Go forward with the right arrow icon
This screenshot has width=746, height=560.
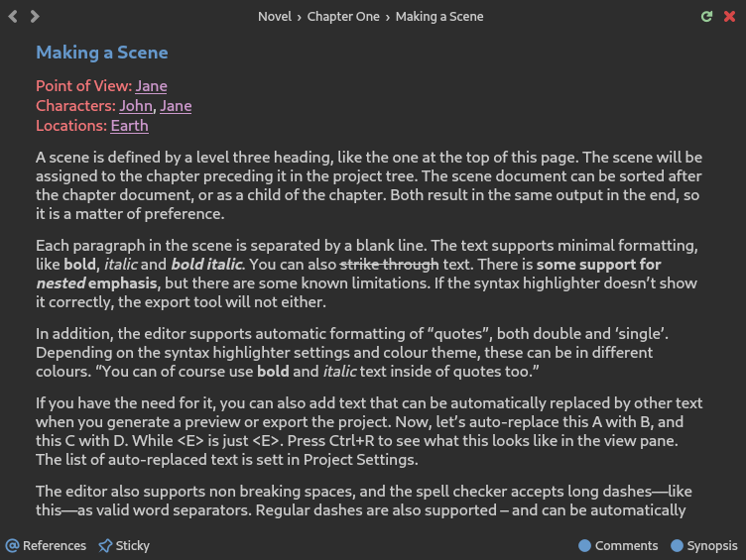[35, 17]
